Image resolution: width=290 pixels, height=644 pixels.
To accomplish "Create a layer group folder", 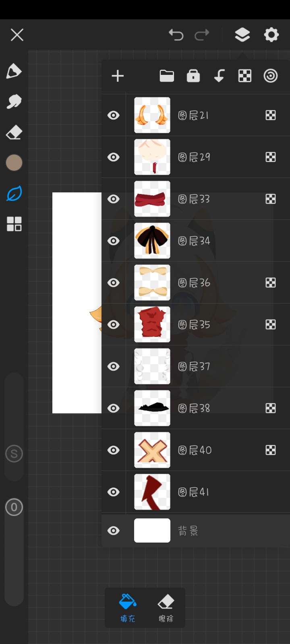I will click(x=167, y=76).
